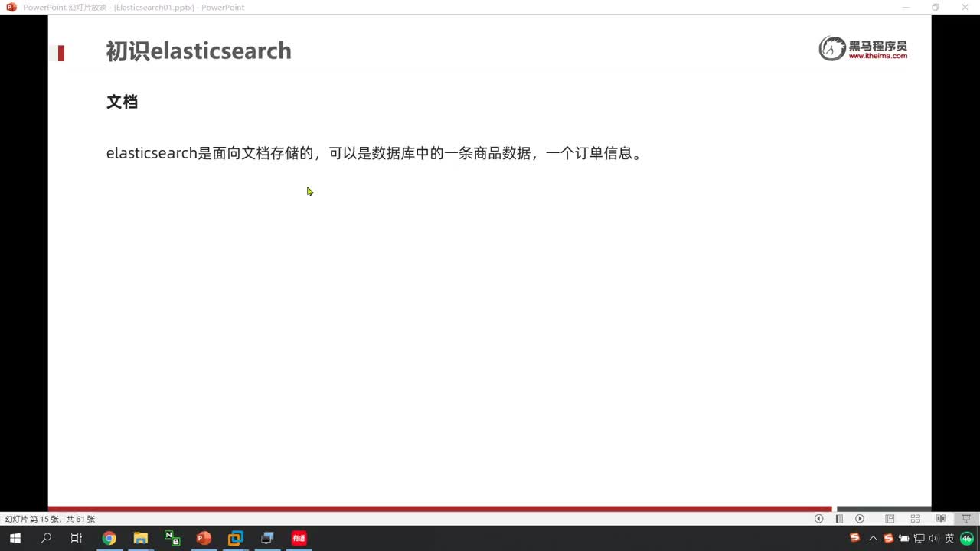The width and height of the screenshot is (980, 551).
Task: Open taskbar search magnifier
Action: tap(46, 538)
